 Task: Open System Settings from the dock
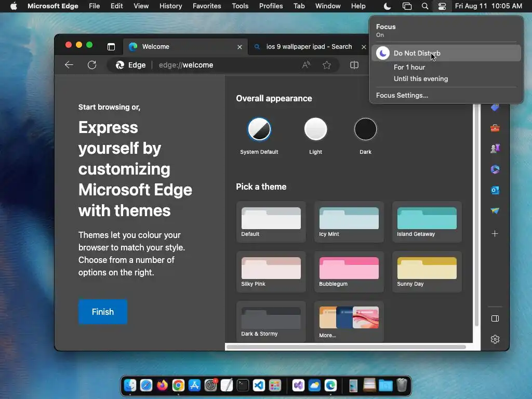[211, 385]
